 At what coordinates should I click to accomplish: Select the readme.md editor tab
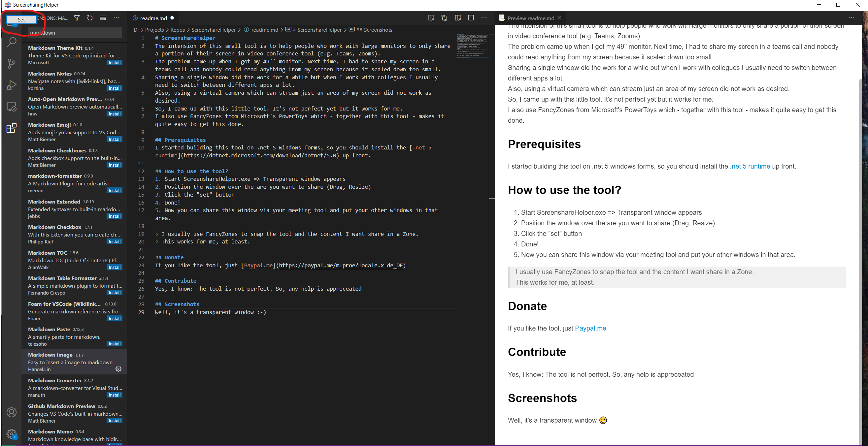click(x=153, y=18)
